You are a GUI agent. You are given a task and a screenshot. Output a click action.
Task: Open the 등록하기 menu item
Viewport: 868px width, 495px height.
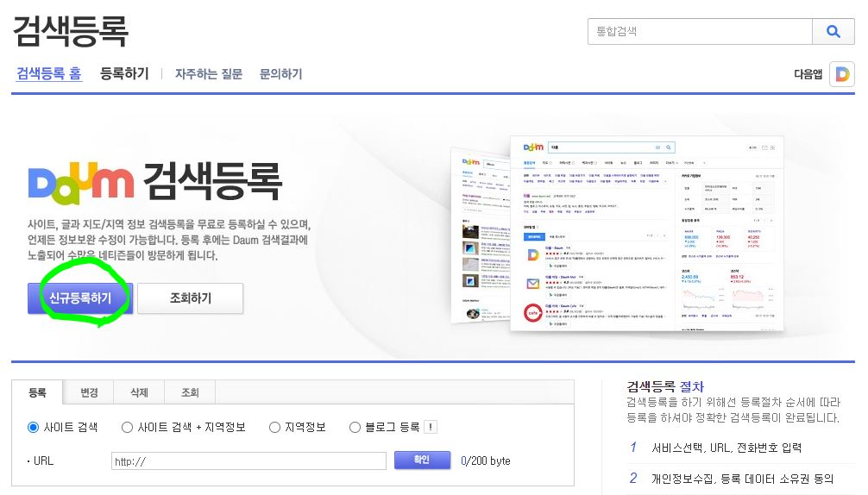(x=124, y=73)
